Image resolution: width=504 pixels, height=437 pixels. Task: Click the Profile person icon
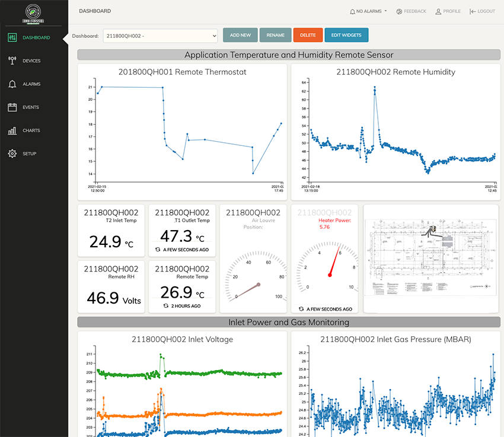(x=438, y=12)
